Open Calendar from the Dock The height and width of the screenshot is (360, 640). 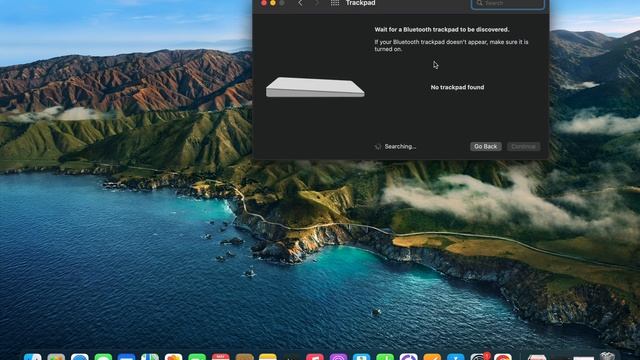[220, 357]
